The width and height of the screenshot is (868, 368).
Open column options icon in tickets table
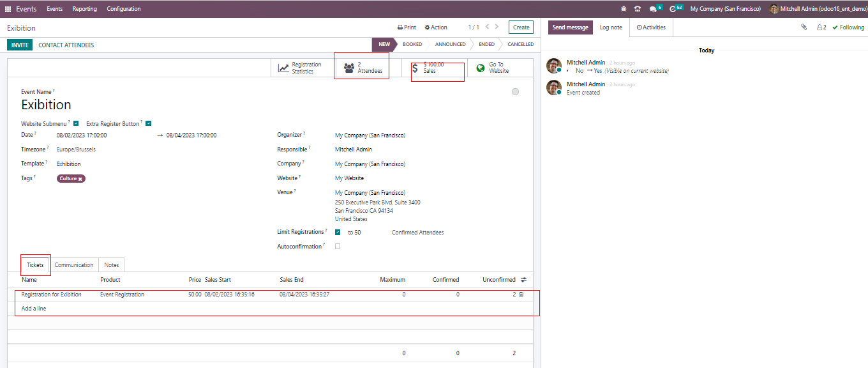point(524,280)
